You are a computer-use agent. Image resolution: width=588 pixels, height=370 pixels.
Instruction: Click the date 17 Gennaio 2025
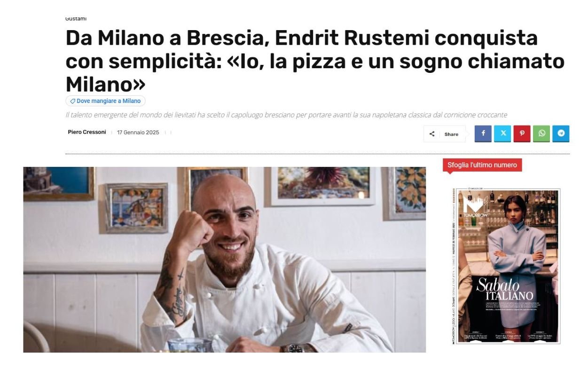[138, 133]
